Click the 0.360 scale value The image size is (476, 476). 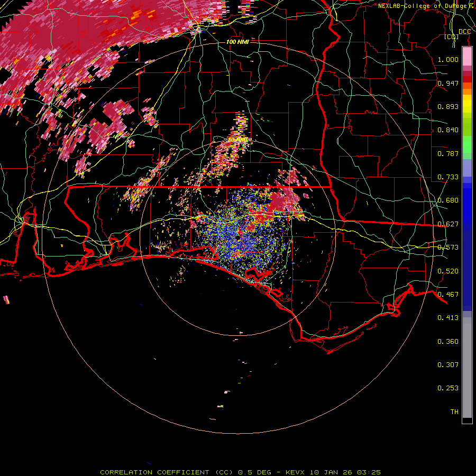tap(448, 342)
